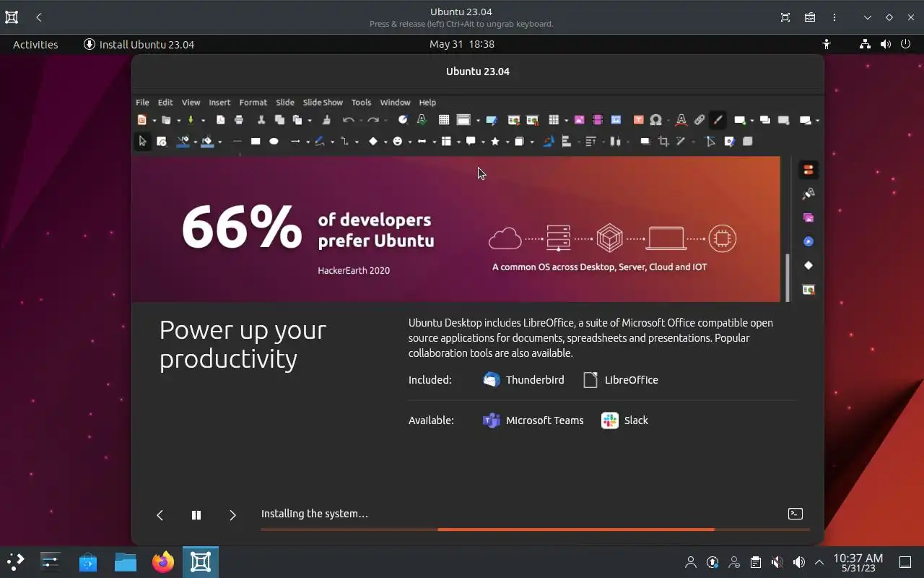
Task: Open the KDE application launcher
Action: point(16,561)
